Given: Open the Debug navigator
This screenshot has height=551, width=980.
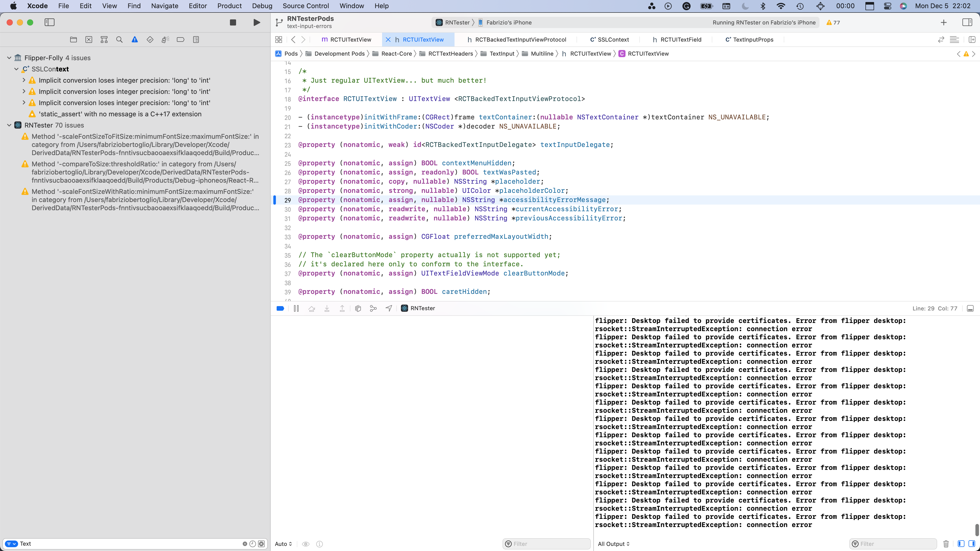Looking at the screenshot, I should 165,40.
